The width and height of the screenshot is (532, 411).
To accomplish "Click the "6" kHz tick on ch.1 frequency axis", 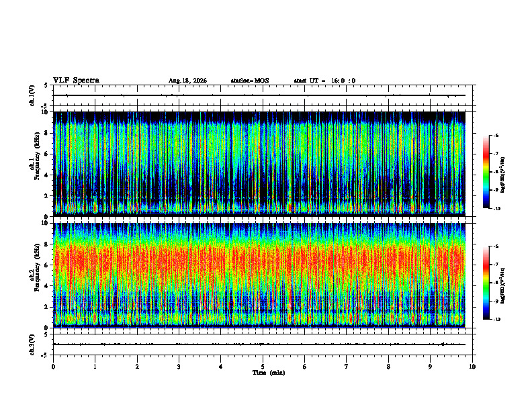I will pyautogui.click(x=47, y=154).
